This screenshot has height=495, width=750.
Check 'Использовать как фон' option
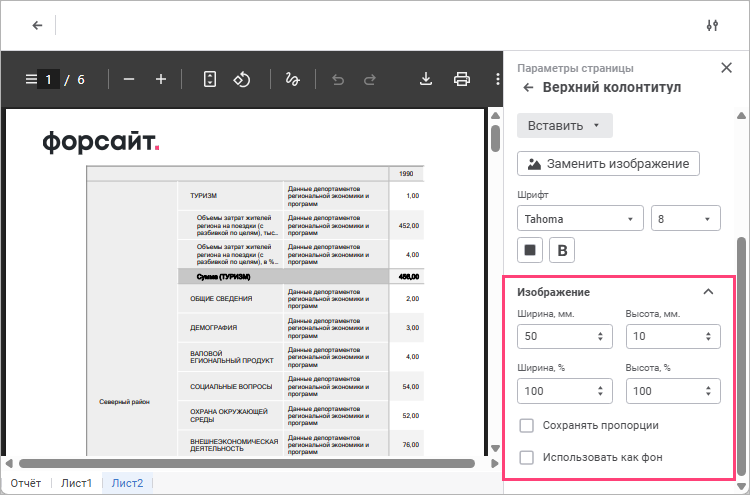pos(527,458)
